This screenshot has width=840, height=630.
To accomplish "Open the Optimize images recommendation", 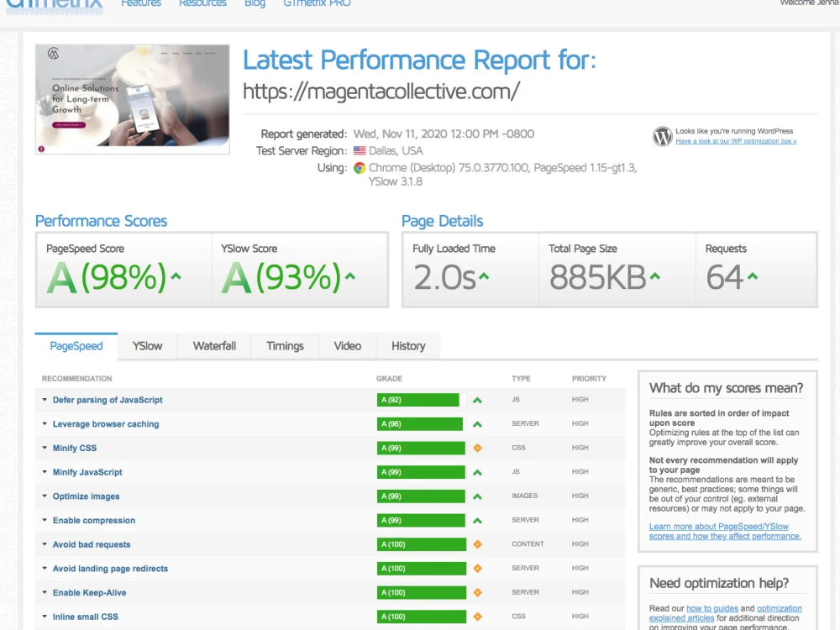I will pyautogui.click(x=86, y=496).
